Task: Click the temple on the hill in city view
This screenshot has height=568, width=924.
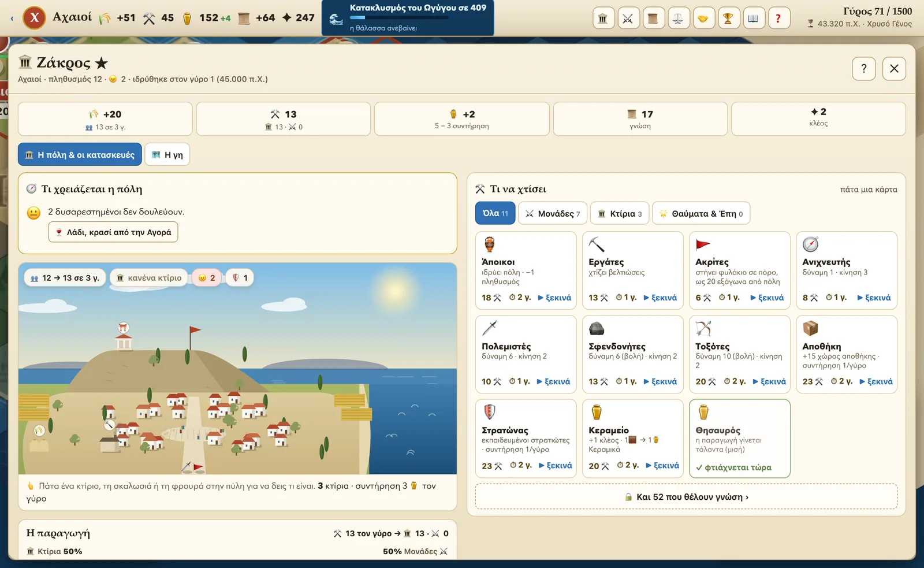Action: pos(124,341)
